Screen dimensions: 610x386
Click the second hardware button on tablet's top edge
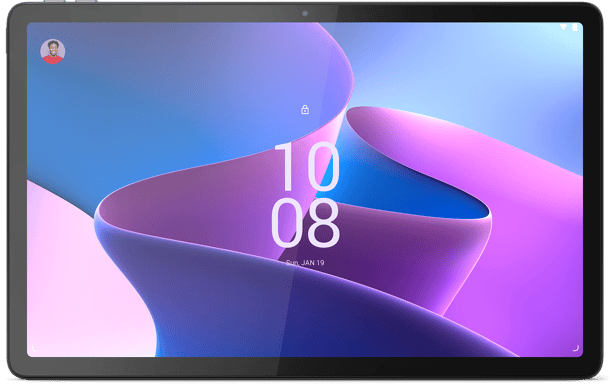coord(86,1)
